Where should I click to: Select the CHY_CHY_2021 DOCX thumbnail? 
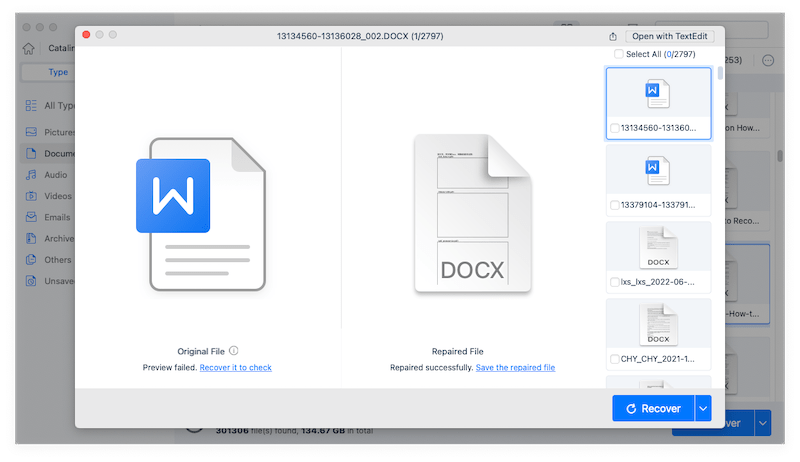(x=658, y=325)
